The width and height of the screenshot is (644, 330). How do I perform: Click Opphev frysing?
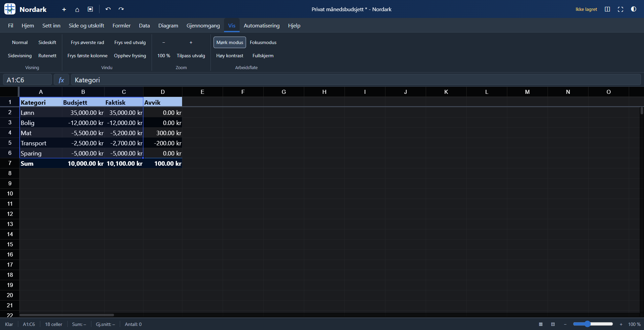[x=130, y=56]
